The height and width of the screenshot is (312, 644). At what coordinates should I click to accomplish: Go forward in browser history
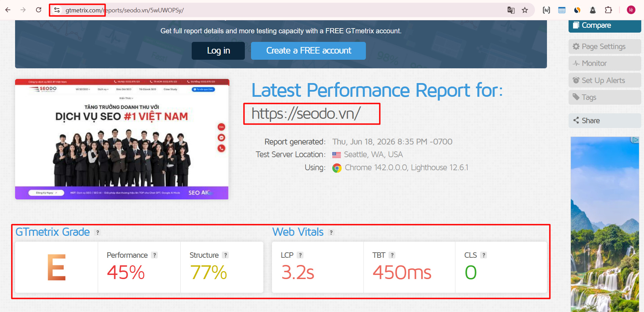(x=23, y=10)
